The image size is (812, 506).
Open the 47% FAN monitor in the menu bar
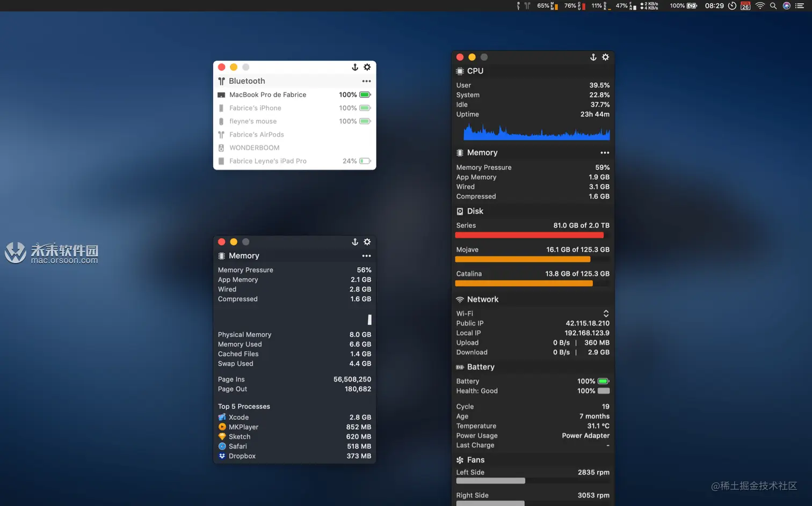626,6
